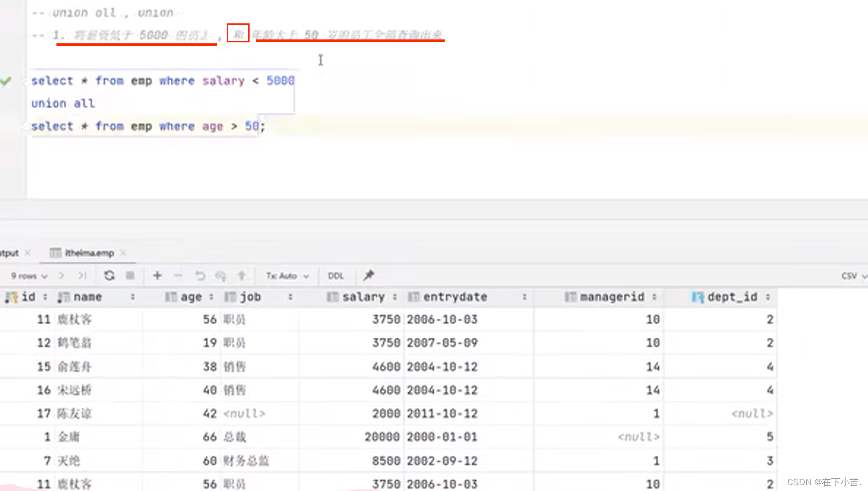Open sort options for id column
The height and width of the screenshot is (491, 868).
(45, 297)
